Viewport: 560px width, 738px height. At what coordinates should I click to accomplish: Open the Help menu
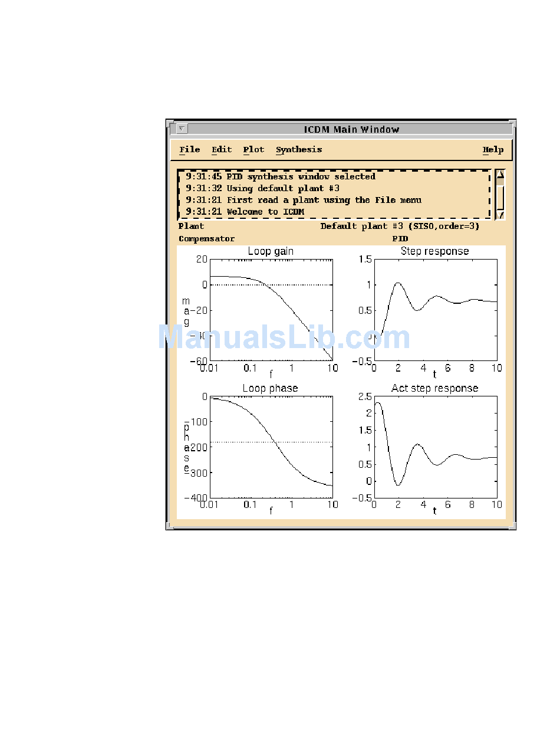493,150
